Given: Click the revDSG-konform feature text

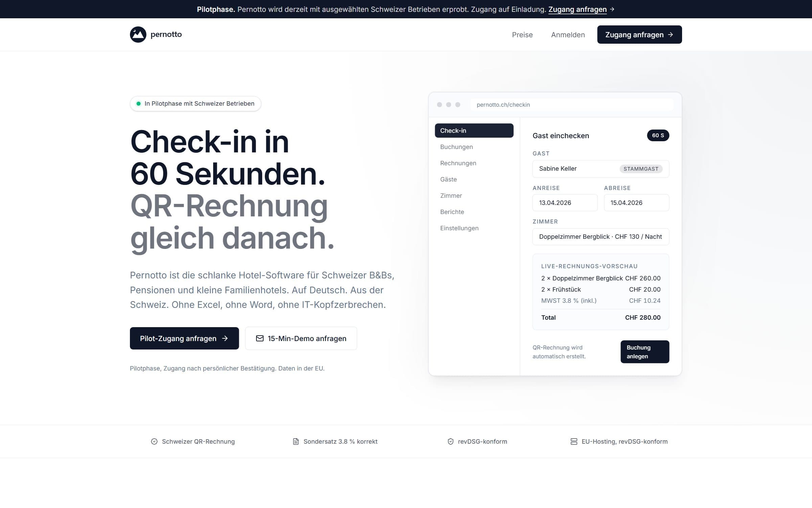Looking at the screenshot, I should pyautogui.click(x=482, y=442).
